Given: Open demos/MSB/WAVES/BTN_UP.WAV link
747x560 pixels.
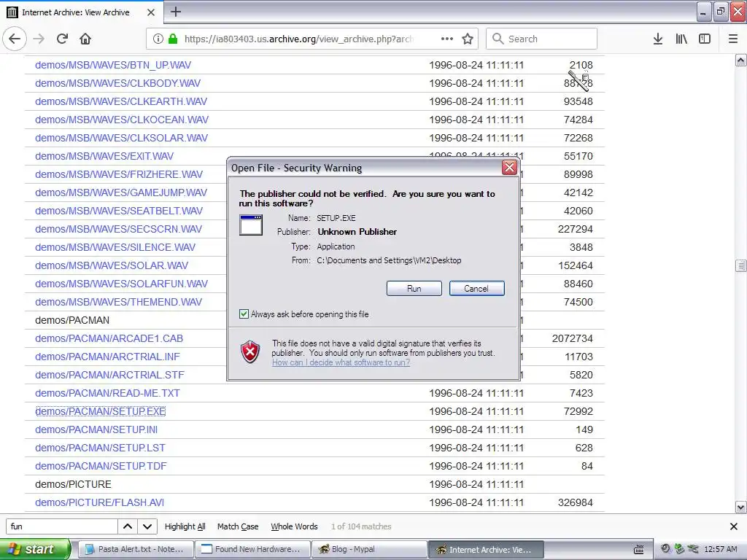Looking at the screenshot, I should coord(113,65).
